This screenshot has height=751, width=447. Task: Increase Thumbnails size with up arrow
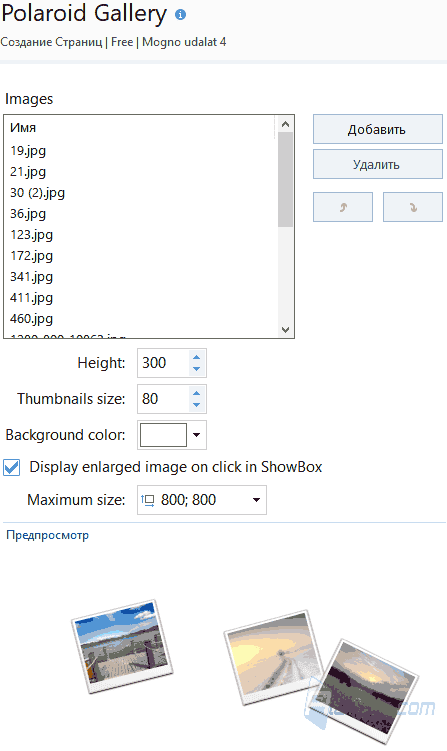[196, 393]
